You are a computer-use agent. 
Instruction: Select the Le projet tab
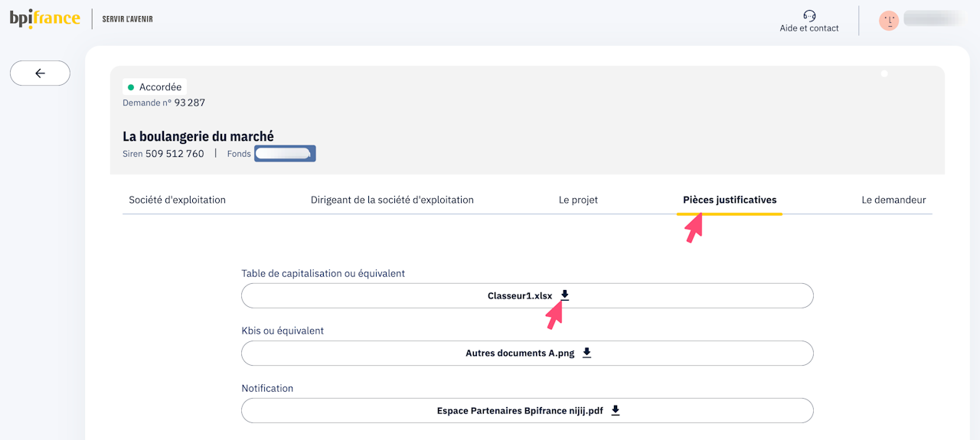tap(578, 200)
